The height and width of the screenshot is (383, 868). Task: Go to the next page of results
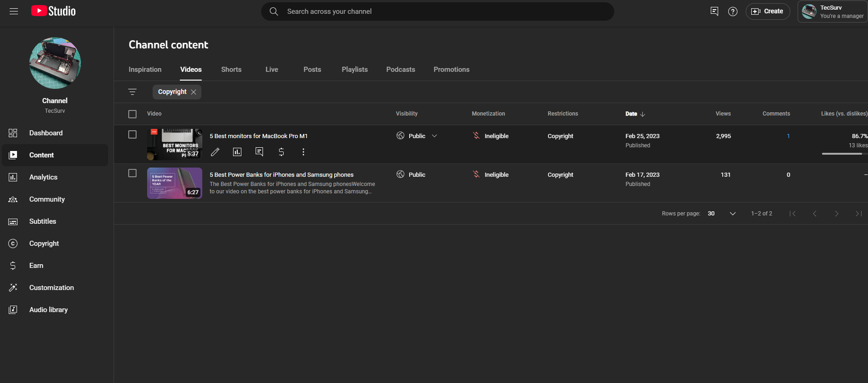[837, 214]
